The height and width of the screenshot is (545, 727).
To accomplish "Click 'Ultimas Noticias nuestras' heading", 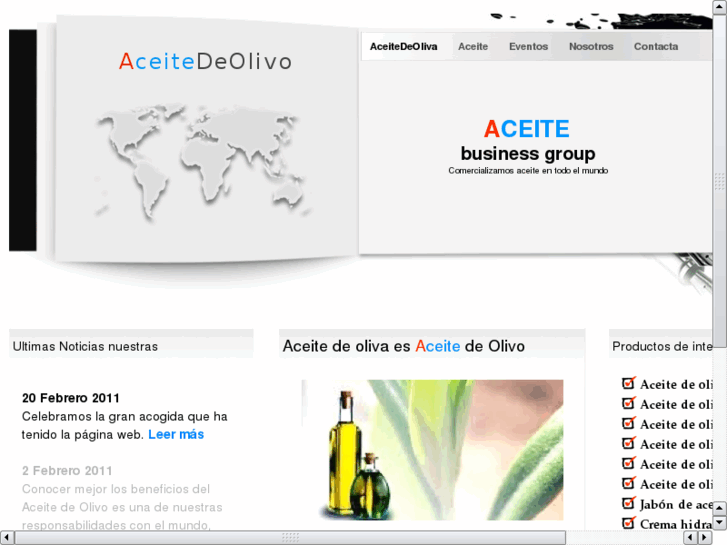I will pos(85,346).
